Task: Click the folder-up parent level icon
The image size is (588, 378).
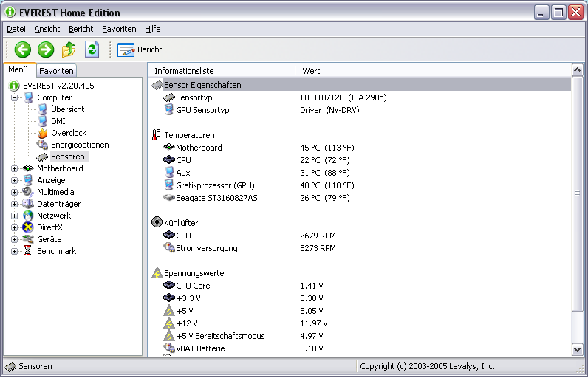Action: pyautogui.click(x=69, y=49)
